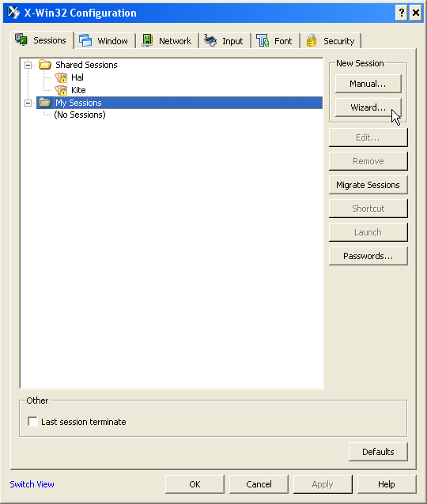Image resolution: width=427 pixels, height=504 pixels.
Task: Confirm with the OK button
Action: 195,484
